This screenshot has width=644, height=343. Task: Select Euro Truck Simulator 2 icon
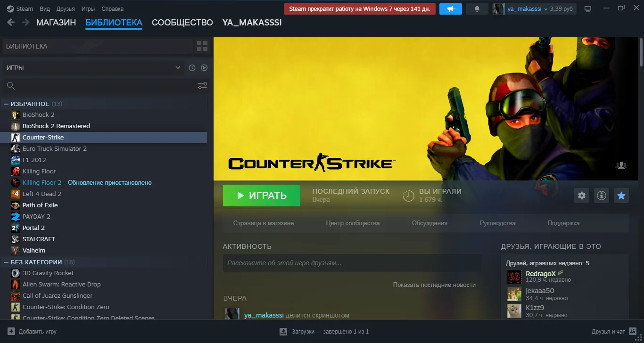pos(16,148)
